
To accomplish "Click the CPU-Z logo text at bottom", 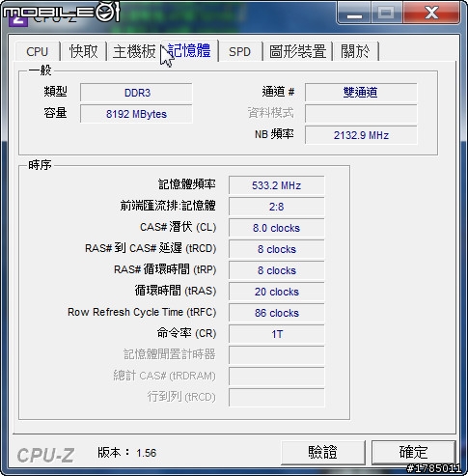I will click(x=45, y=455).
